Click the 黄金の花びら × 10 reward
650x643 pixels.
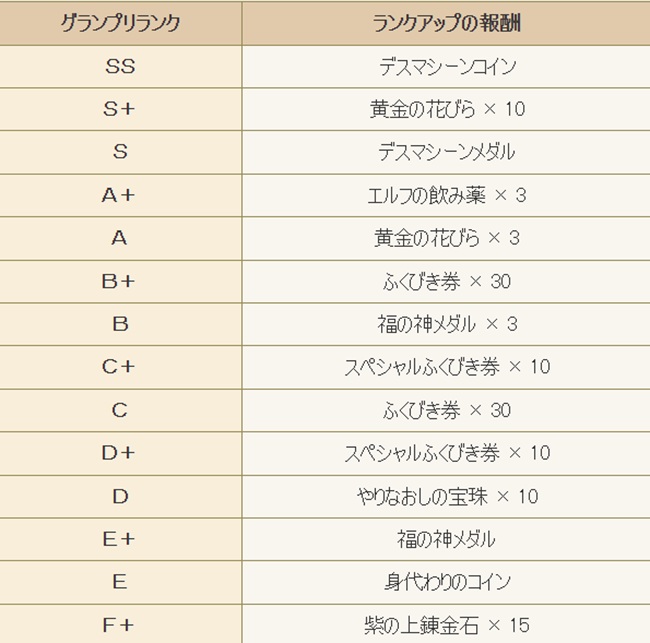click(x=447, y=109)
